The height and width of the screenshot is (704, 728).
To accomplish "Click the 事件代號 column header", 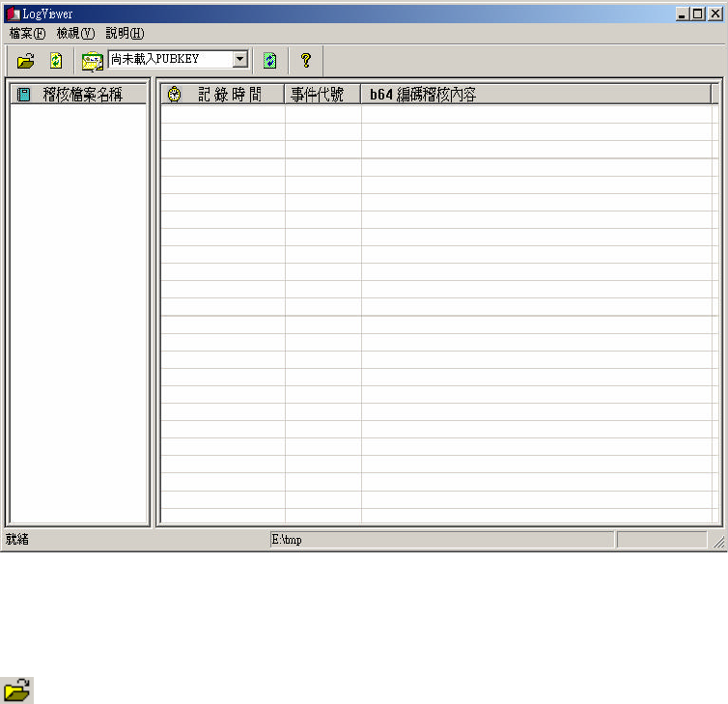I will (x=322, y=95).
